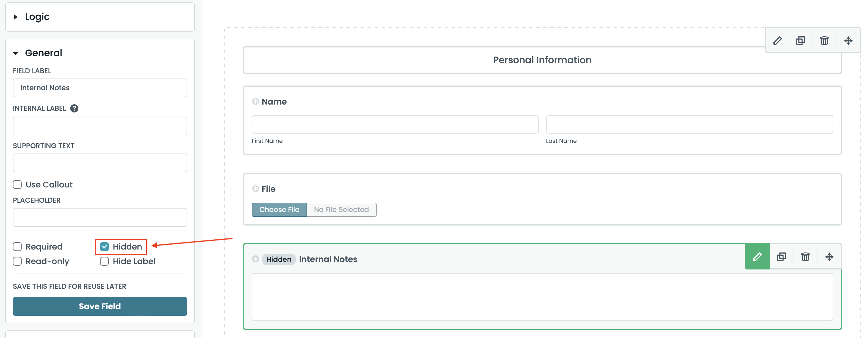Screen dimensions: 868x338
Task: Delete the Internal Notes field
Action: point(805,257)
